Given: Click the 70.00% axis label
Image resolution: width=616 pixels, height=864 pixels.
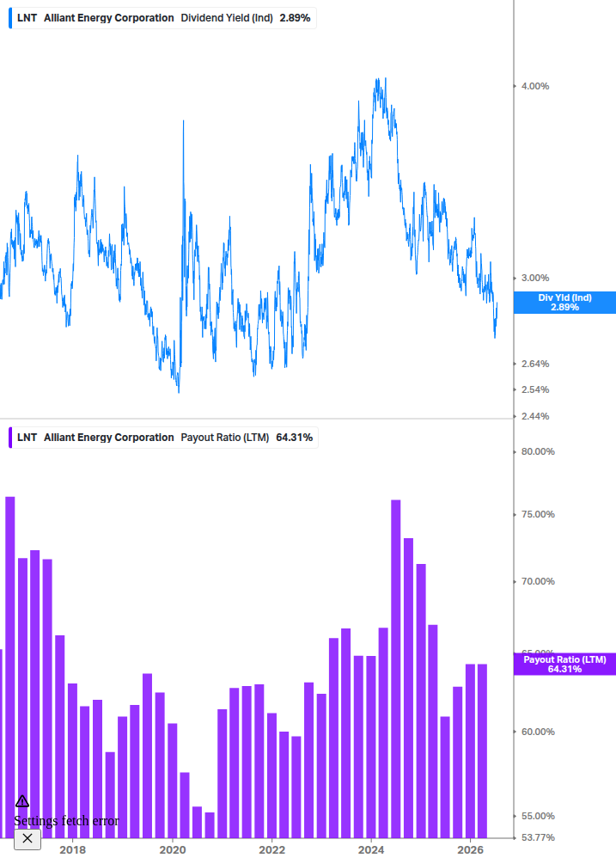Looking at the screenshot, I should (x=538, y=582).
